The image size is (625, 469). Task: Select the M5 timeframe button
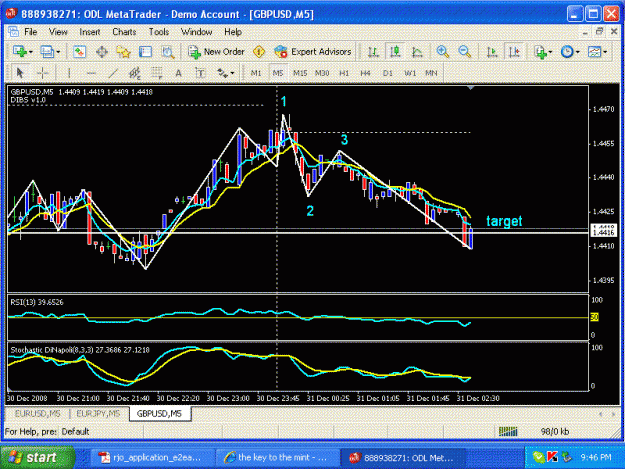[277, 73]
